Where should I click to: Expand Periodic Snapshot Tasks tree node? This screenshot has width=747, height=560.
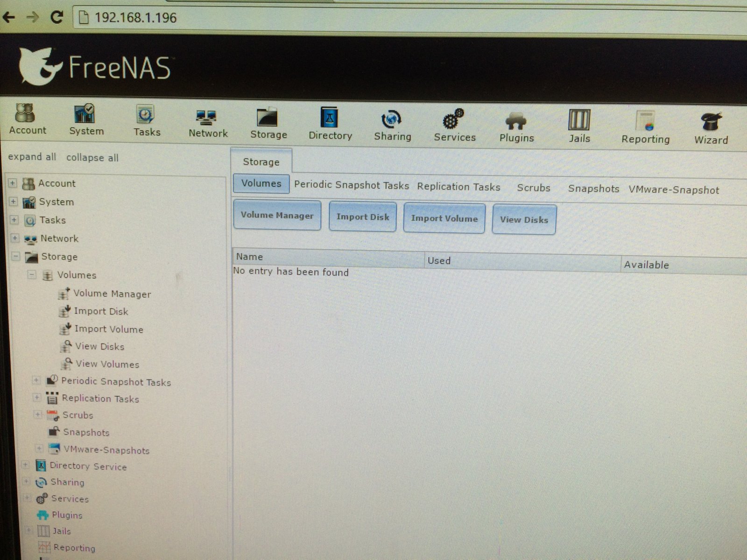(36, 380)
